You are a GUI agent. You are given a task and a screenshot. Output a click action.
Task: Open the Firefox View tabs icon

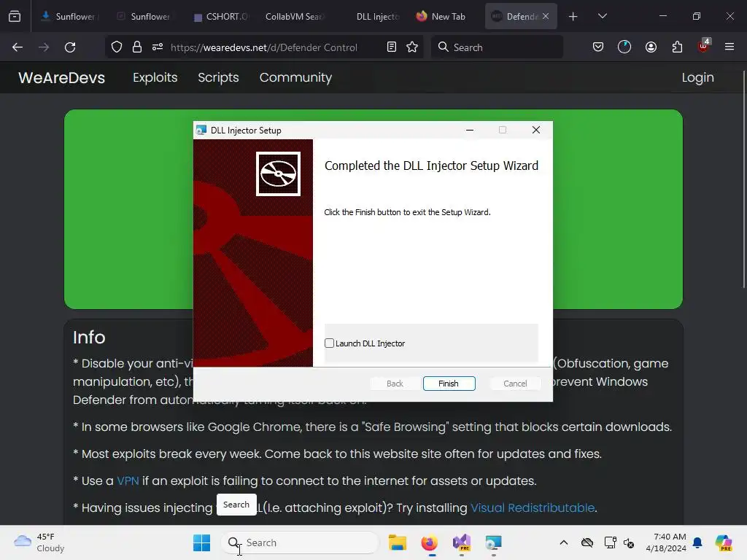point(15,16)
